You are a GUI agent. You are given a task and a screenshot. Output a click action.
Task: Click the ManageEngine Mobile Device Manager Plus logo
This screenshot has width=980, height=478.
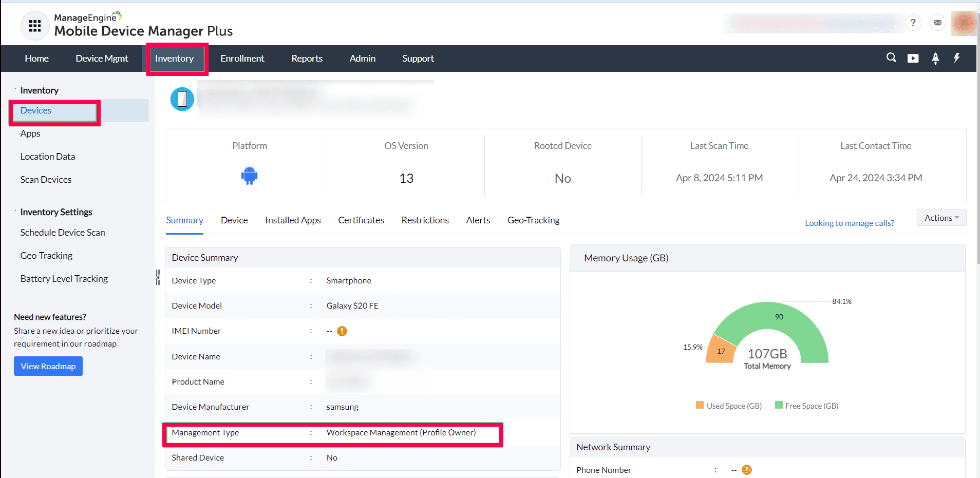point(143,25)
